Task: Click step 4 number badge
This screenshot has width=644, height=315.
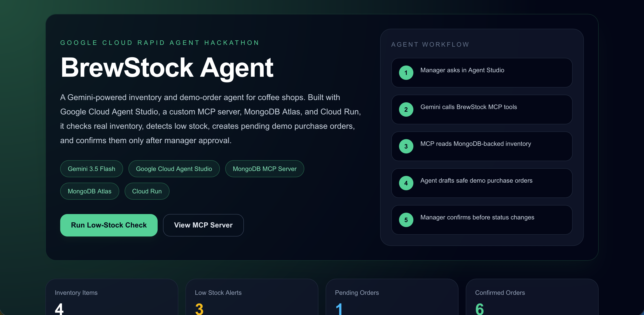Action: pyautogui.click(x=406, y=183)
